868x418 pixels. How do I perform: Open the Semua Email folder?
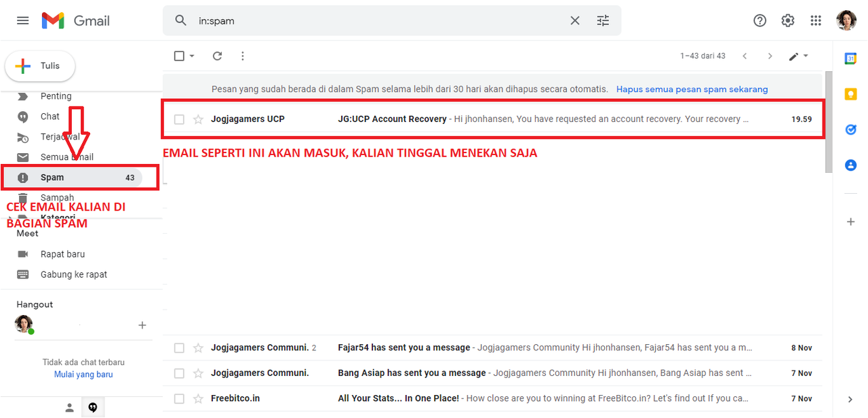coord(66,157)
